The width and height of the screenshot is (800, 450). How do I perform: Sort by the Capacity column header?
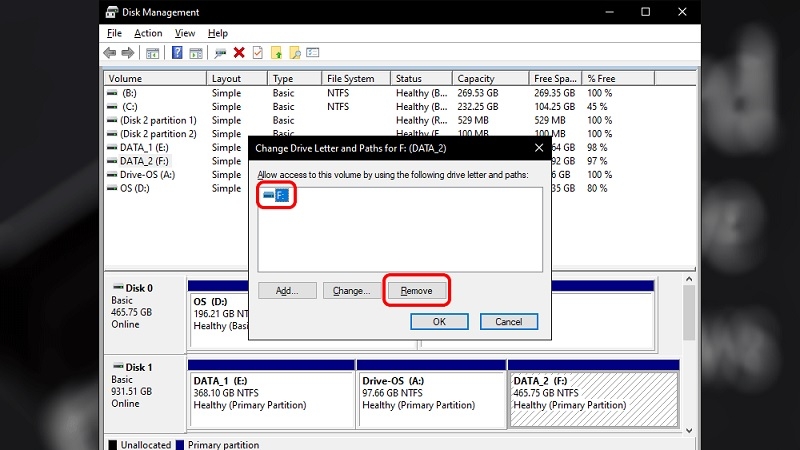(491, 79)
